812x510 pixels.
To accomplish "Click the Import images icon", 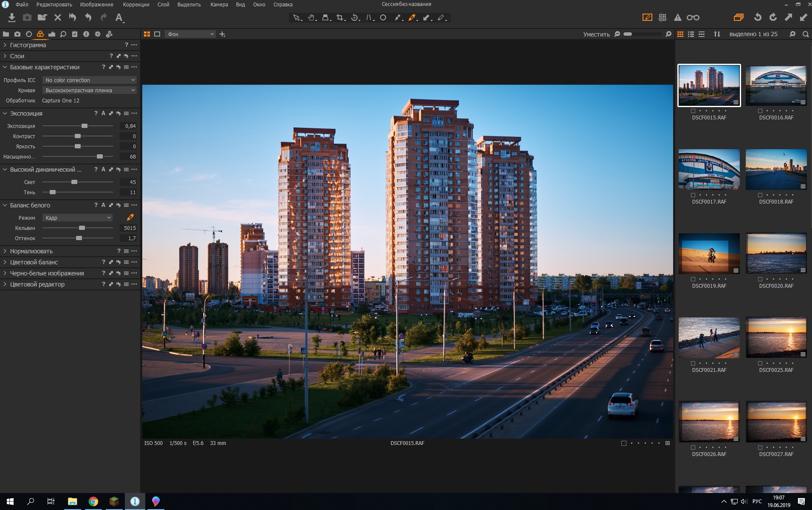I will 12,17.
